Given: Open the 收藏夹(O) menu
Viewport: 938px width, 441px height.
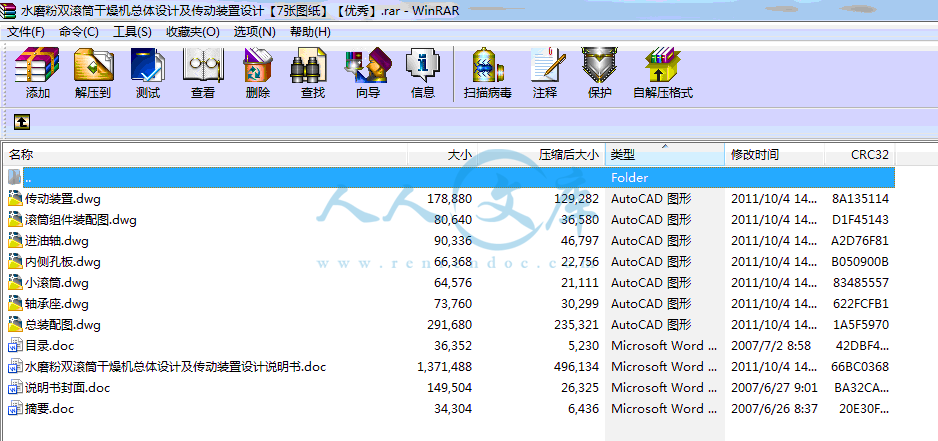Looking at the screenshot, I should 193,32.
